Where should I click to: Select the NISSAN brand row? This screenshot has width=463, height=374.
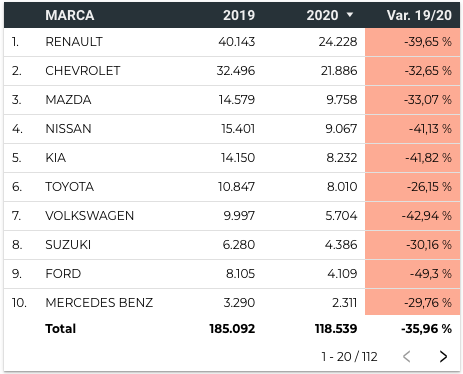point(232,129)
